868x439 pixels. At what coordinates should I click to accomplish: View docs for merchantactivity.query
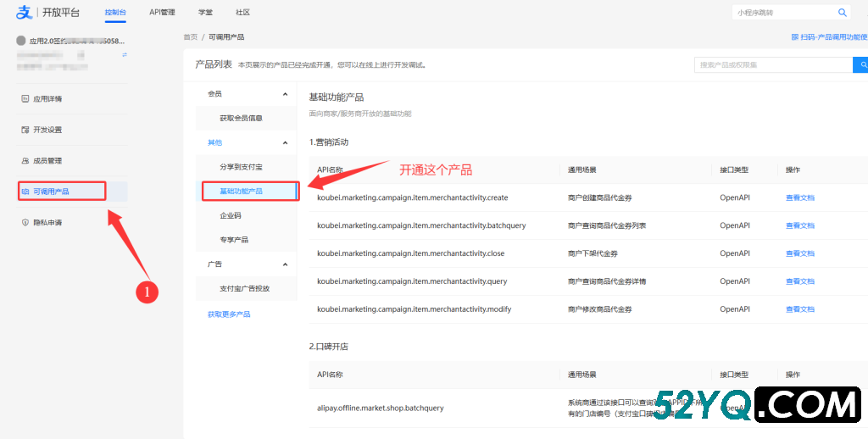(x=800, y=281)
